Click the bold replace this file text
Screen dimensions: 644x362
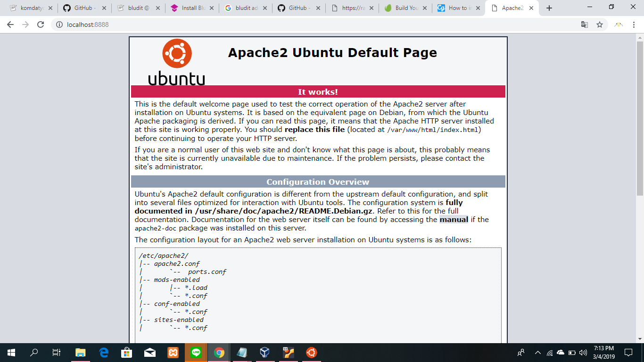pos(315,130)
